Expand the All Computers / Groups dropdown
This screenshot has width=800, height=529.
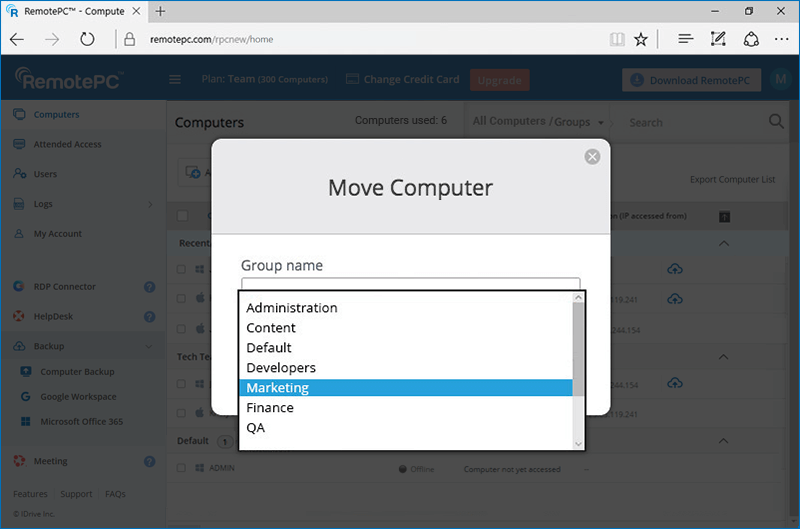pyautogui.click(x=538, y=122)
